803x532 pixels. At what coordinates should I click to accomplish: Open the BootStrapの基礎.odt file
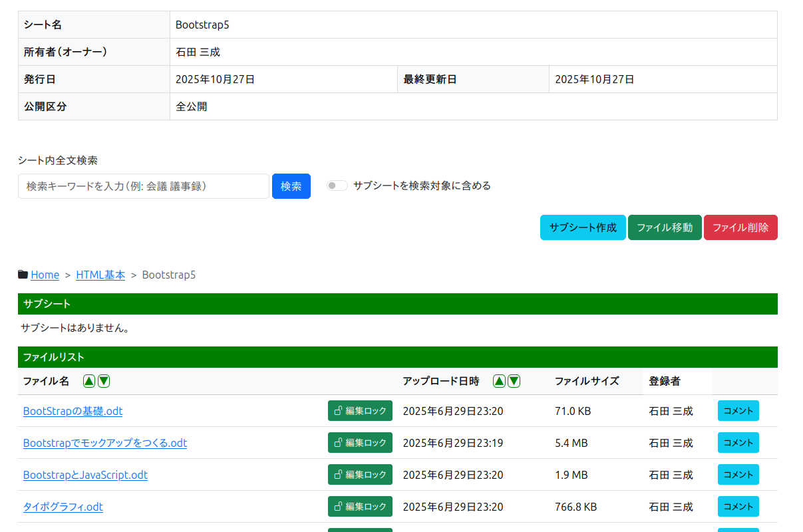73,411
